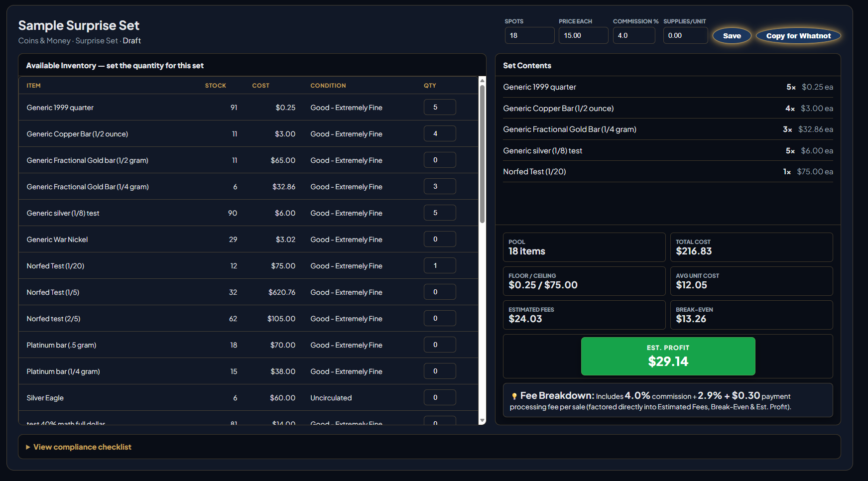This screenshot has height=481, width=868.
Task: Edit the Supplies/Unit field
Action: pyautogui.click(x=685, y=35)
